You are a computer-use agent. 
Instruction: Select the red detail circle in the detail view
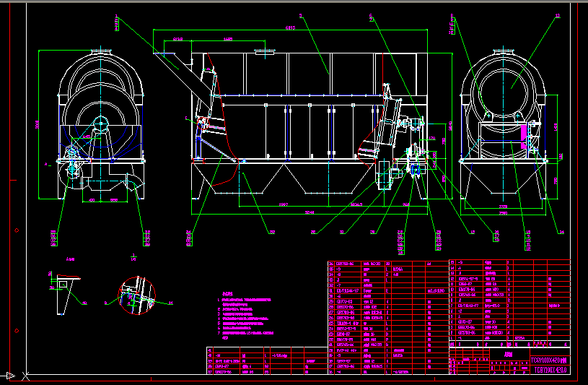(x=136, y=296)
